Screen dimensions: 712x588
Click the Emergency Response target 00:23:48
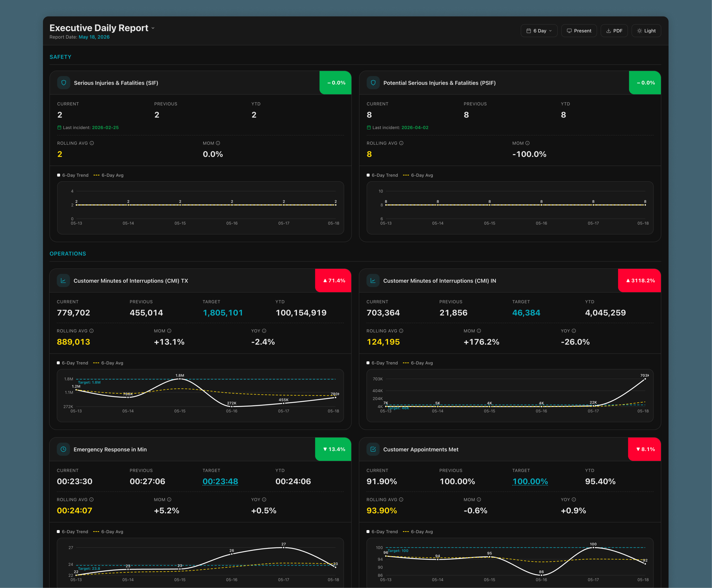[x=220, y=481]
